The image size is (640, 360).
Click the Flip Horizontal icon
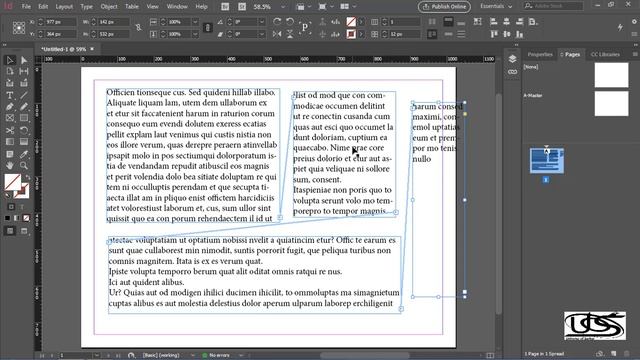tap(277, 34)
